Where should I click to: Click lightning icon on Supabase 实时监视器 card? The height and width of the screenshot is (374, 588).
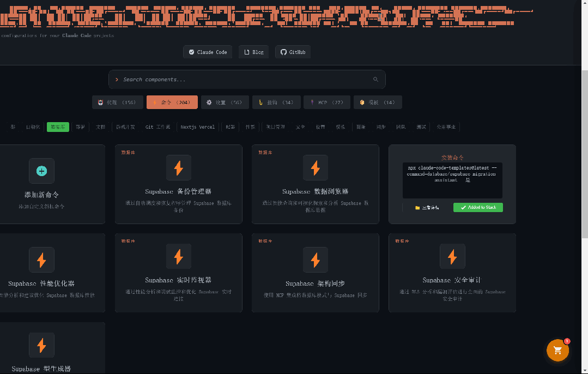pyautogui.click(x=179, y=257)
